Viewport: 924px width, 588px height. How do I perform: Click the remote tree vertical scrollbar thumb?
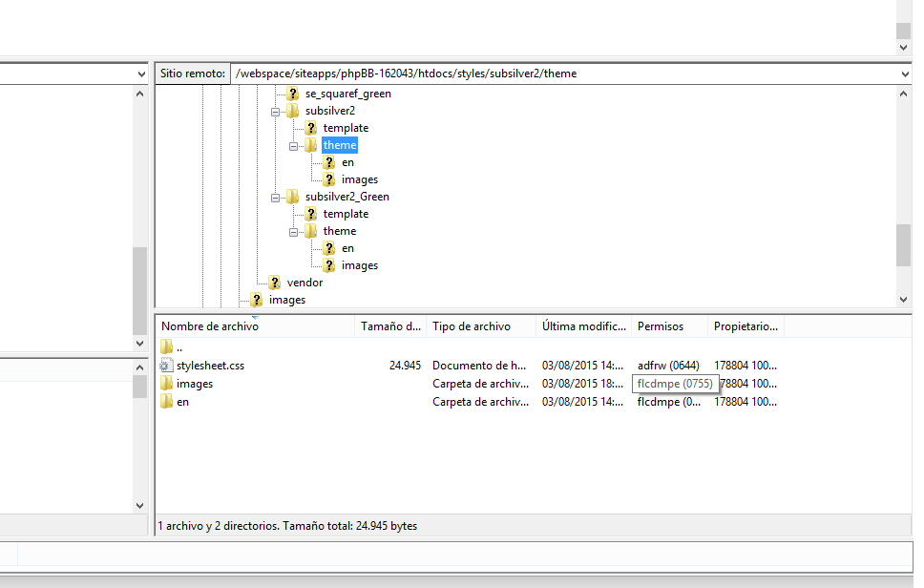point(903,245)
